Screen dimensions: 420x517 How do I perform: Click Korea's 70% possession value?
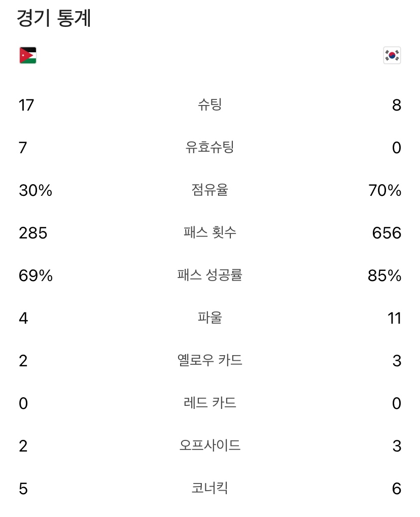pos(384,191)
